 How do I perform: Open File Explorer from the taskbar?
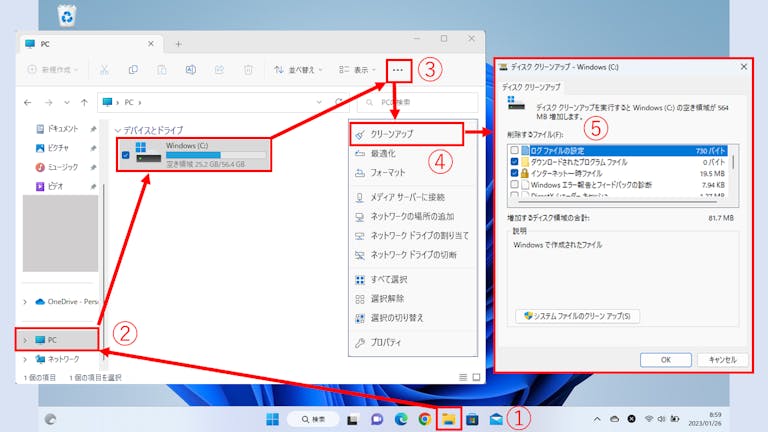pos(449,419)
